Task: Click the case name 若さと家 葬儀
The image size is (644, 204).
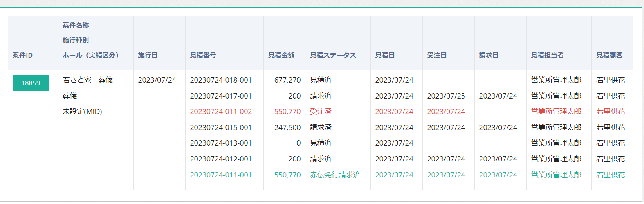Action: (88, 80)
